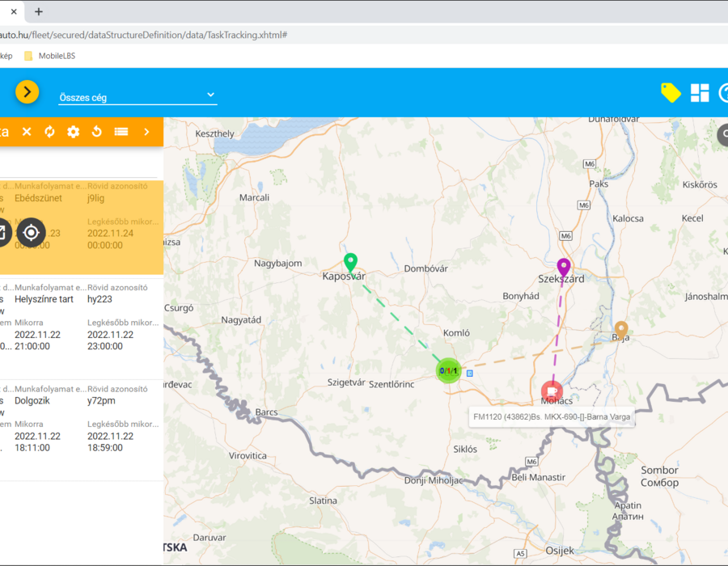Click short identifier hy223

click(99, 299)
